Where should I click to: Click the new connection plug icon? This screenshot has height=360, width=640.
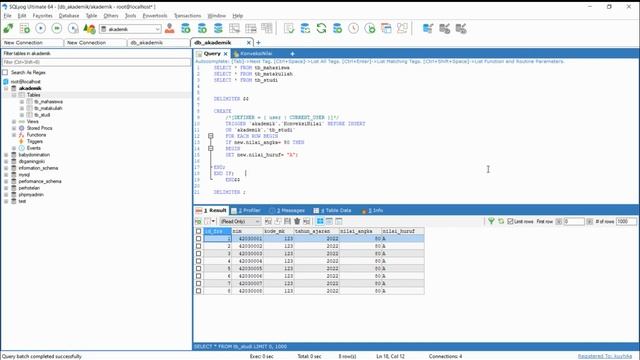tap(8, 28)
